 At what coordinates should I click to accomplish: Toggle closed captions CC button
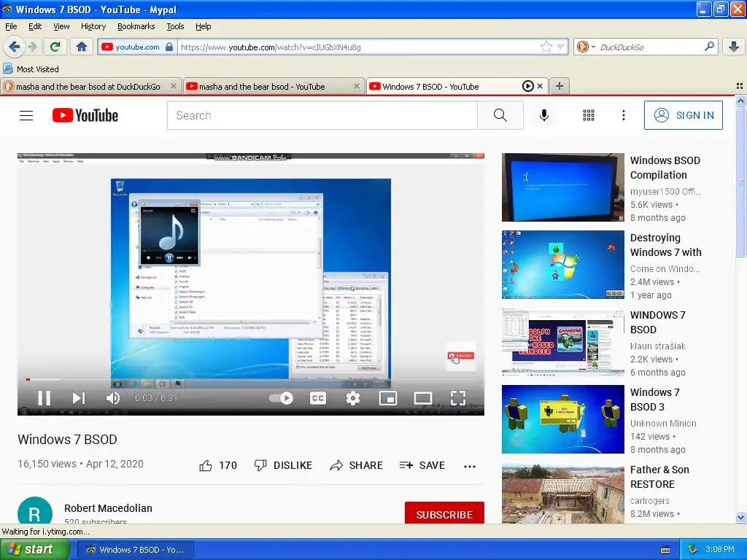point(318,398)
